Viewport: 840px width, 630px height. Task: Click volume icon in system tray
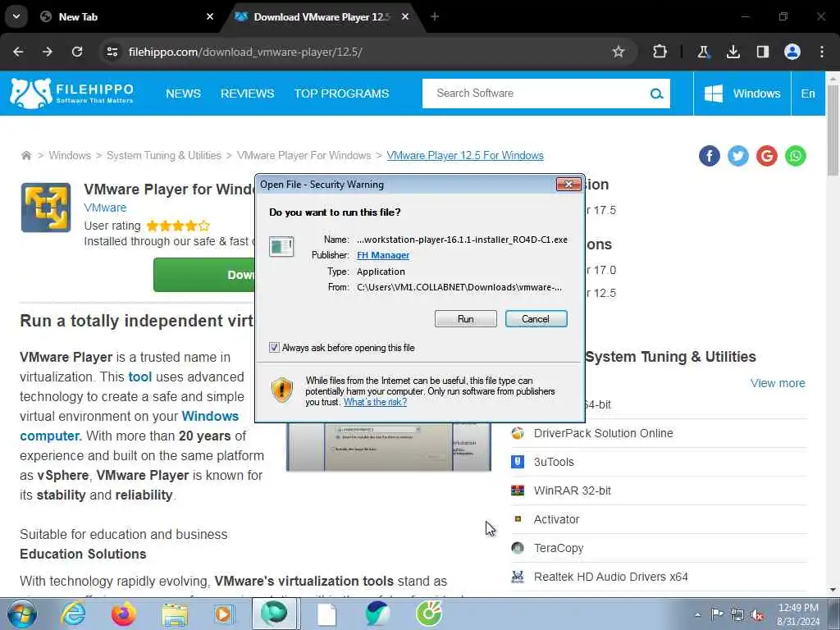[757, 614]
